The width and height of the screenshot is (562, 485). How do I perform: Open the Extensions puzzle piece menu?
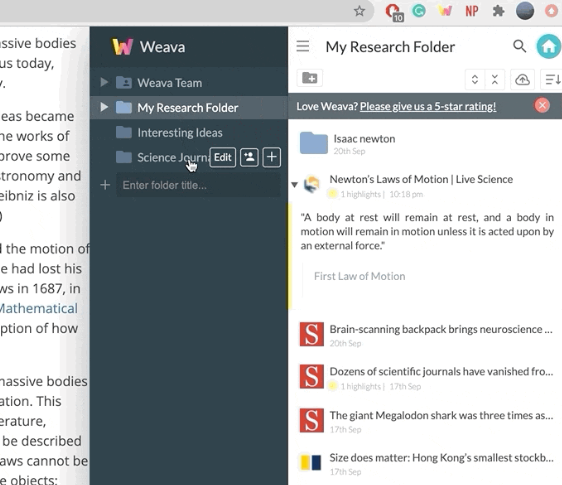tap(498, 11)
